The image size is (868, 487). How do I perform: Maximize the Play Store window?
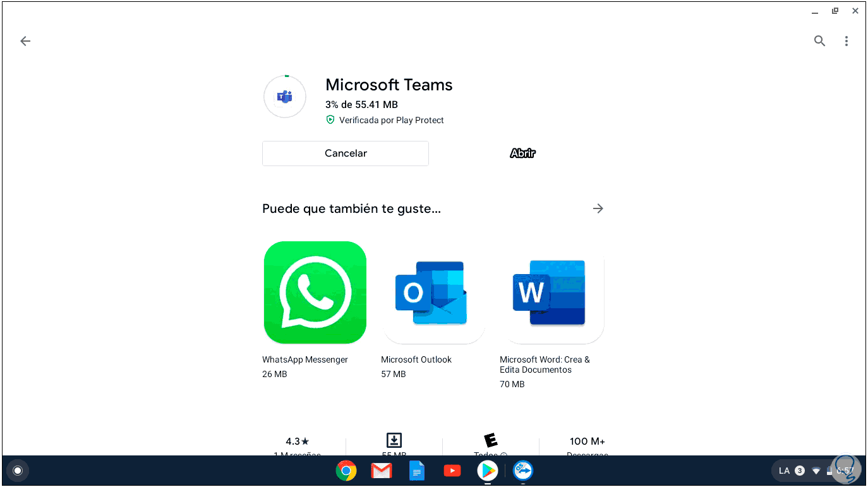pos(835,11)
